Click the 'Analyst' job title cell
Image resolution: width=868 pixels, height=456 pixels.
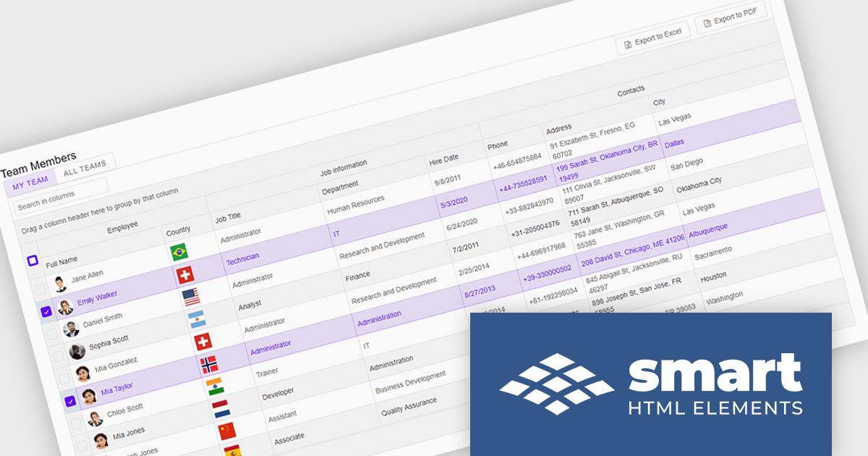250,305
